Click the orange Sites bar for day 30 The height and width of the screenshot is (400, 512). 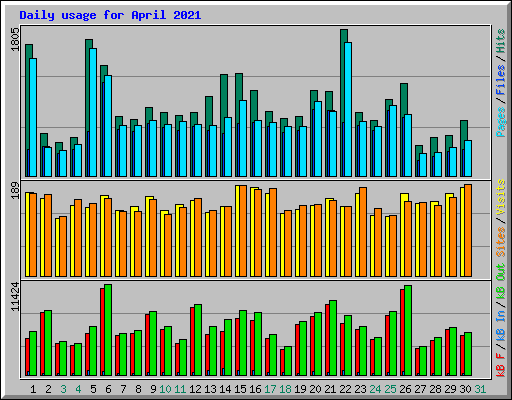point(468,230)
